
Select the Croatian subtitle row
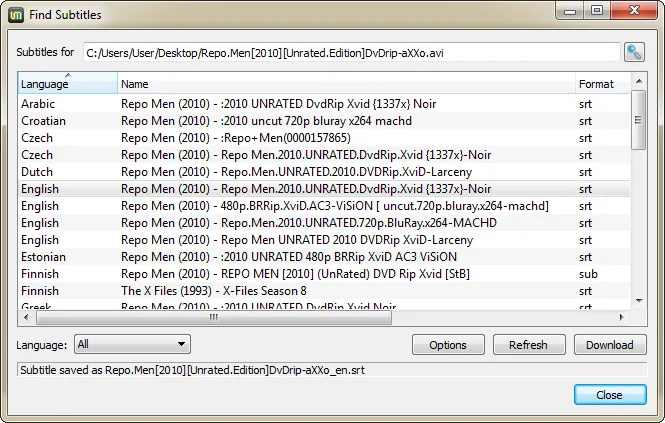click(324, 120)
